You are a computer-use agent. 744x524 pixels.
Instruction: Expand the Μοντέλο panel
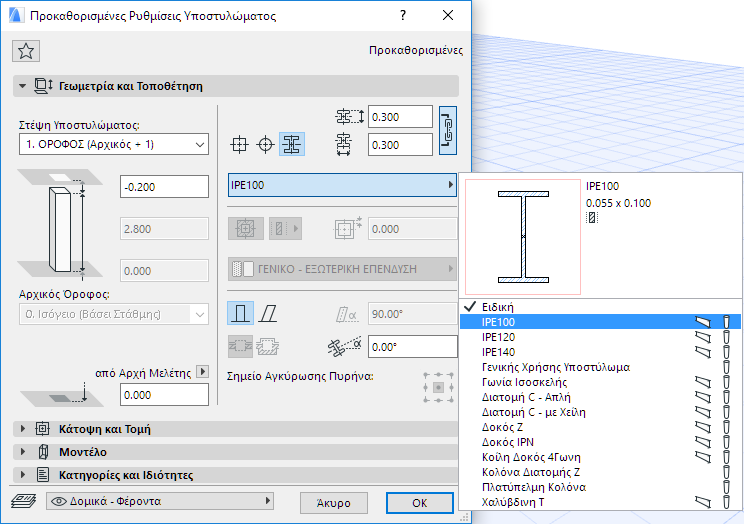click(x=22, y=452)
